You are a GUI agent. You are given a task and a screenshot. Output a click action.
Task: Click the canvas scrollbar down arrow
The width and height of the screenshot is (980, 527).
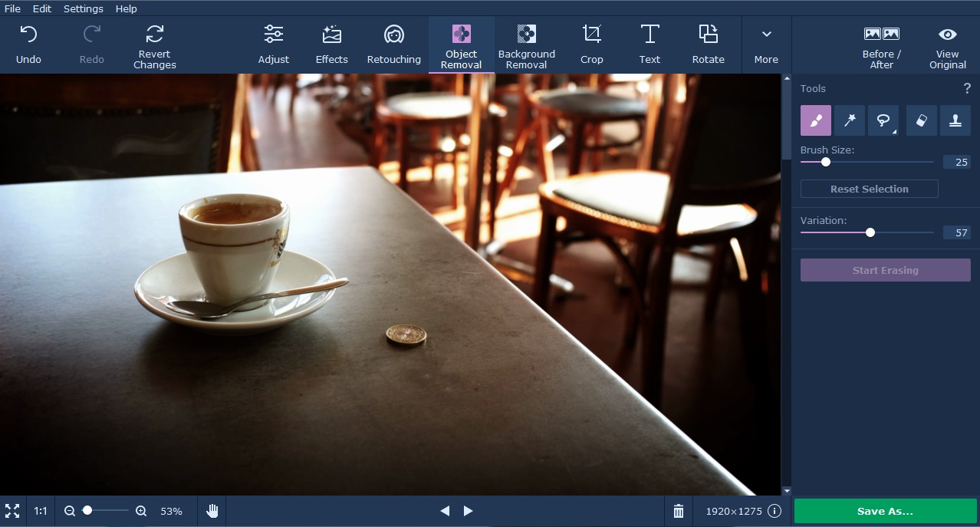click(x=786, y=490)
